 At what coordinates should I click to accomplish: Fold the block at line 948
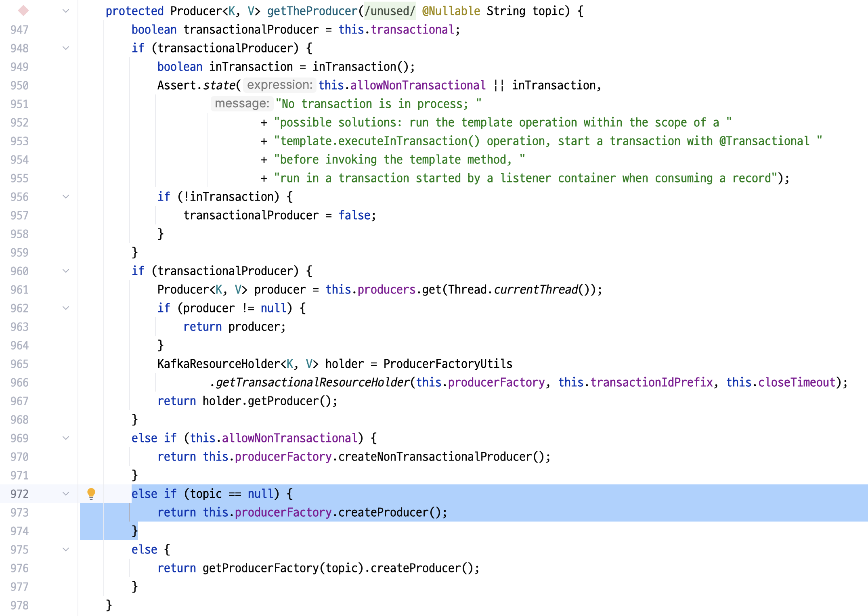coord(66,48)
